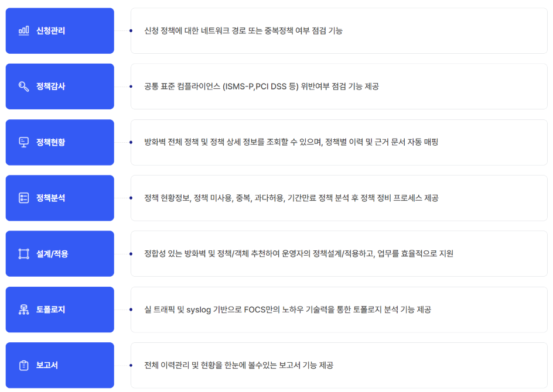Click the ISMS-P, PCI DSS compliance description

(262, 86)
